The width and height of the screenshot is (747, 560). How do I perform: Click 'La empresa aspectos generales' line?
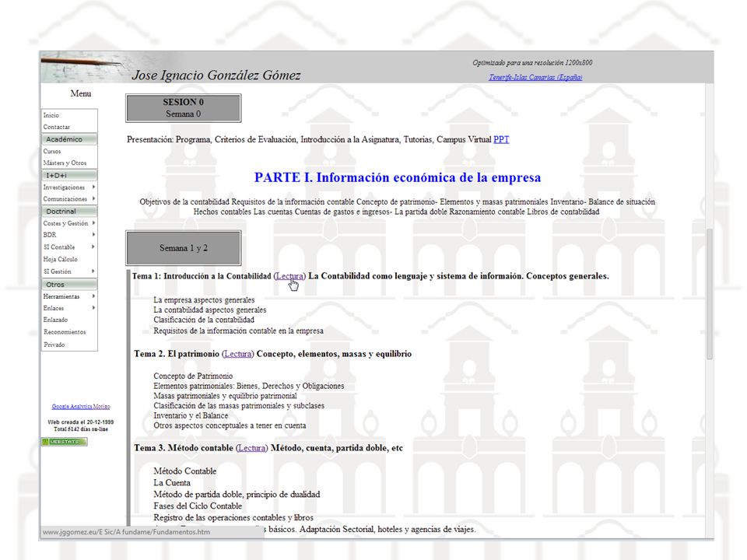[204, 300]
